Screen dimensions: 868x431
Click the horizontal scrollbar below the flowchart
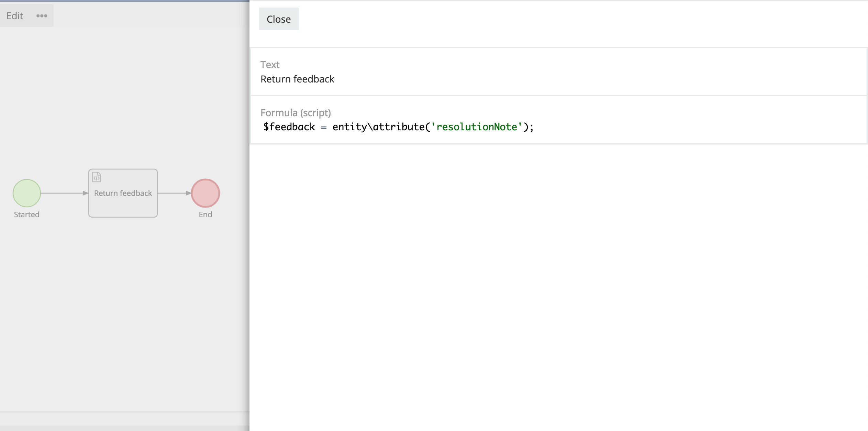(124, 428)
